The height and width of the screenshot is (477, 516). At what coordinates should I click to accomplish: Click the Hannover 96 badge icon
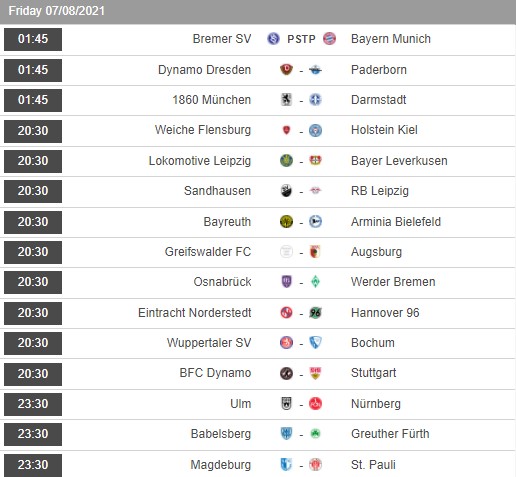click(x=315, y=313)
